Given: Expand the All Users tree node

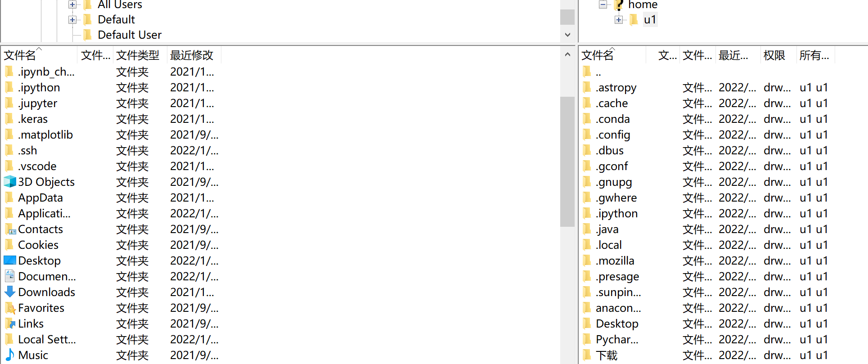Looking at the screenshot, I should click(72, 4).
